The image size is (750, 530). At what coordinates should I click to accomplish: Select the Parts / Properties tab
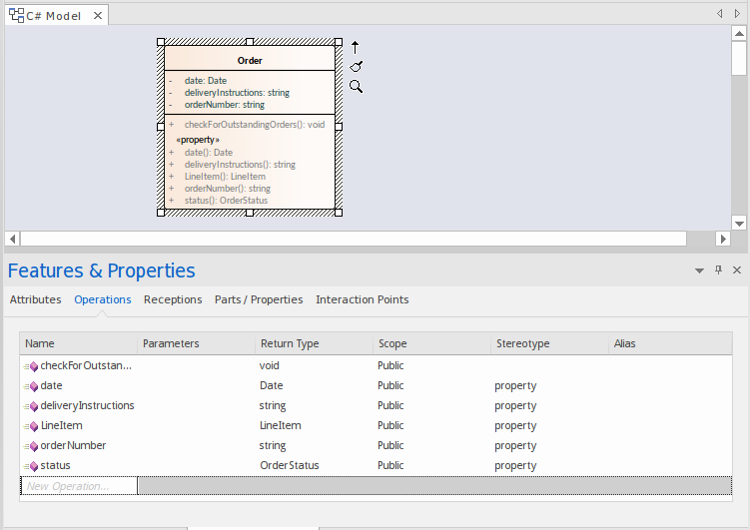[x=258, y=300]
